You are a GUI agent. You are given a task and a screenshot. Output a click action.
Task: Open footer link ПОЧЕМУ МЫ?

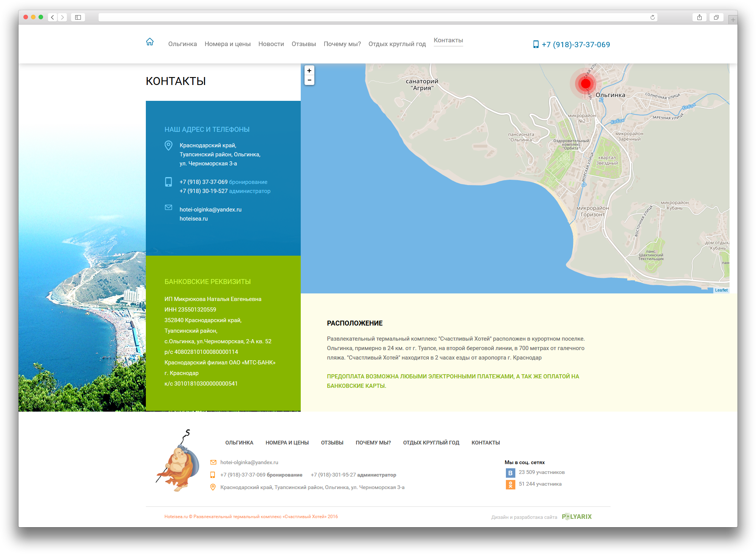tap(373, 443)
